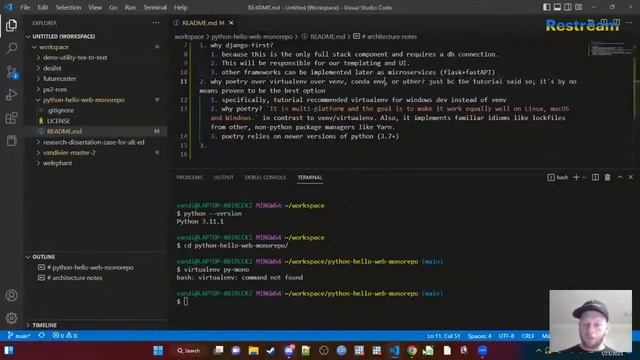Click the editor minimap

point(609,50)
